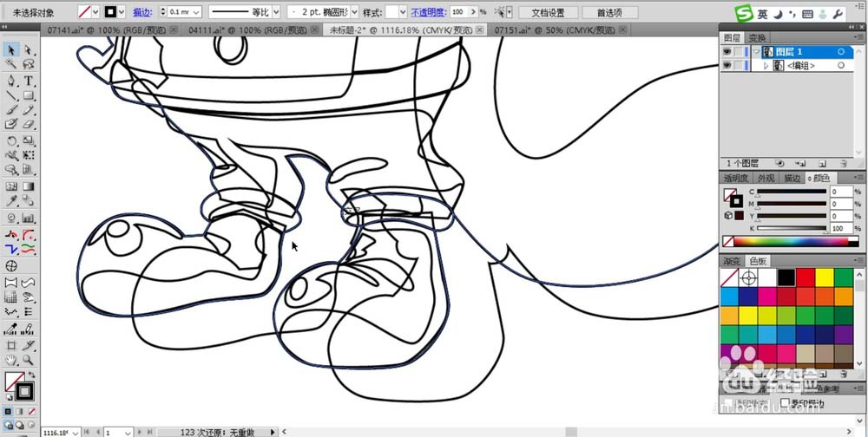Select the Column Graph tool
Image resolution: width=868 pixels, height=437 pixels.
[x=28, y=218]
